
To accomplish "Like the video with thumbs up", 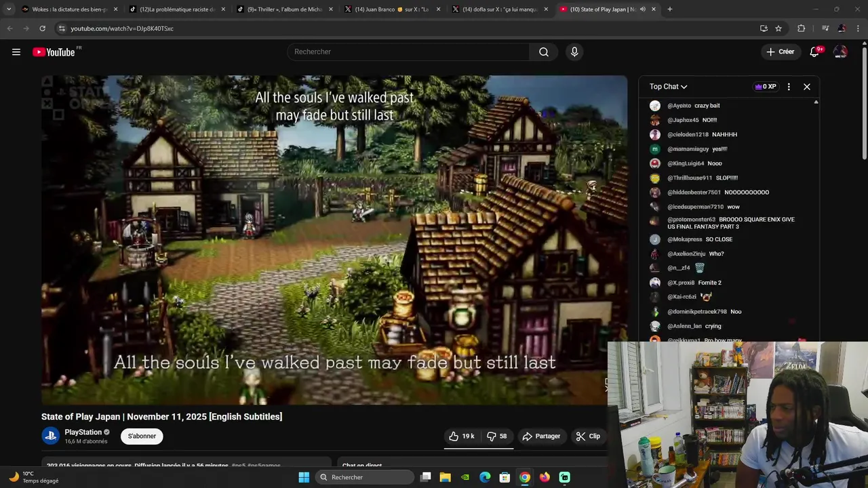I will pos(462,436).
